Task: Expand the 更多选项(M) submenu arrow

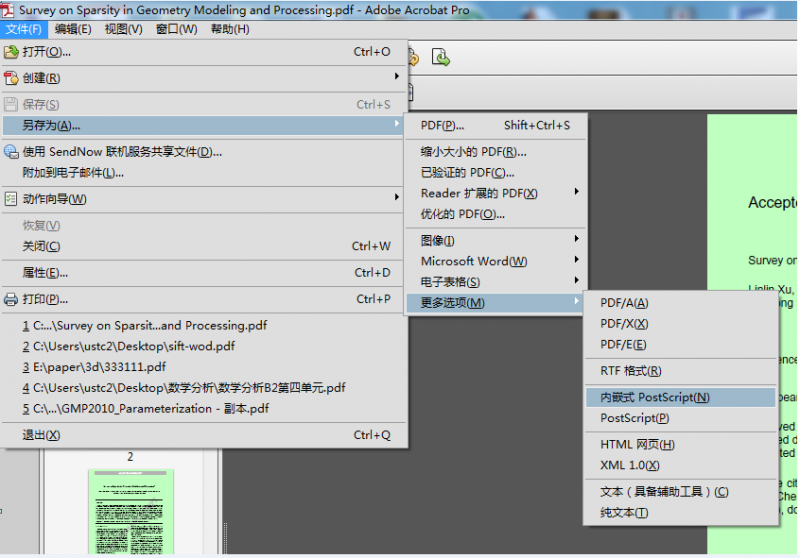Action: [577, 301]
